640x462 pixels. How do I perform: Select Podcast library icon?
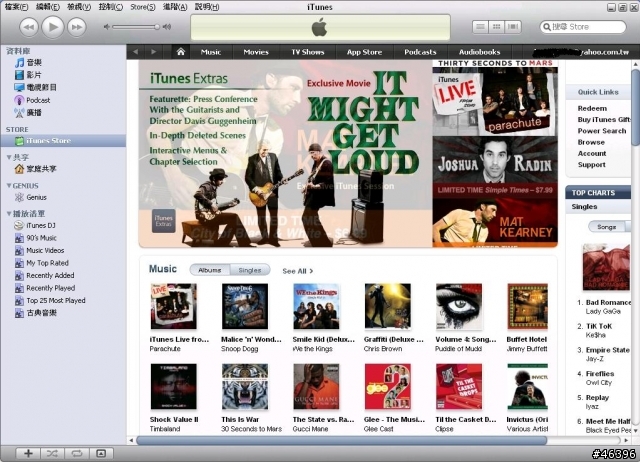click(x=19, y=100)
